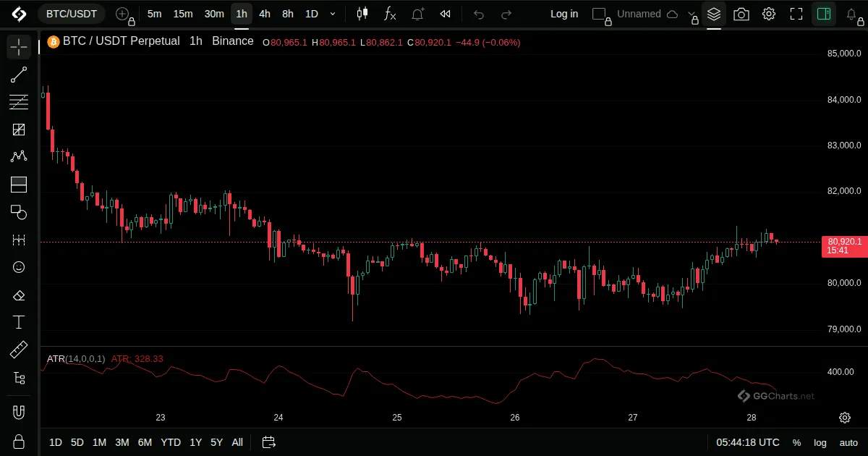Click the locked notification bell icon

(x=854, y=15)
